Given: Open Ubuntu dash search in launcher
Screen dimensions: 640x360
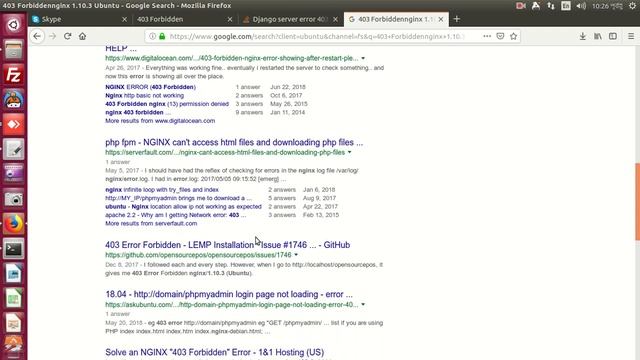Looking at the screenshot, I should [13, 25].
